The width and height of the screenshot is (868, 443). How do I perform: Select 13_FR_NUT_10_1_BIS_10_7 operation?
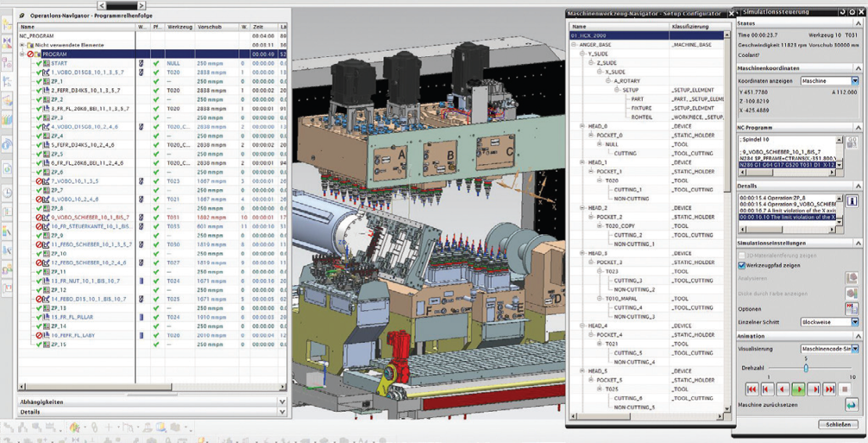84,281
